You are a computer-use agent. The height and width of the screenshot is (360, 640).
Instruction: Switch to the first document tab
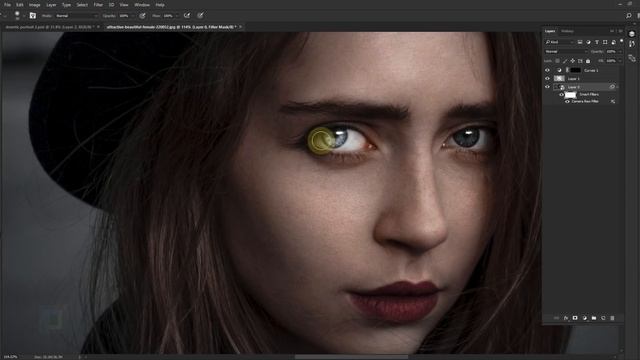[49, 27]
